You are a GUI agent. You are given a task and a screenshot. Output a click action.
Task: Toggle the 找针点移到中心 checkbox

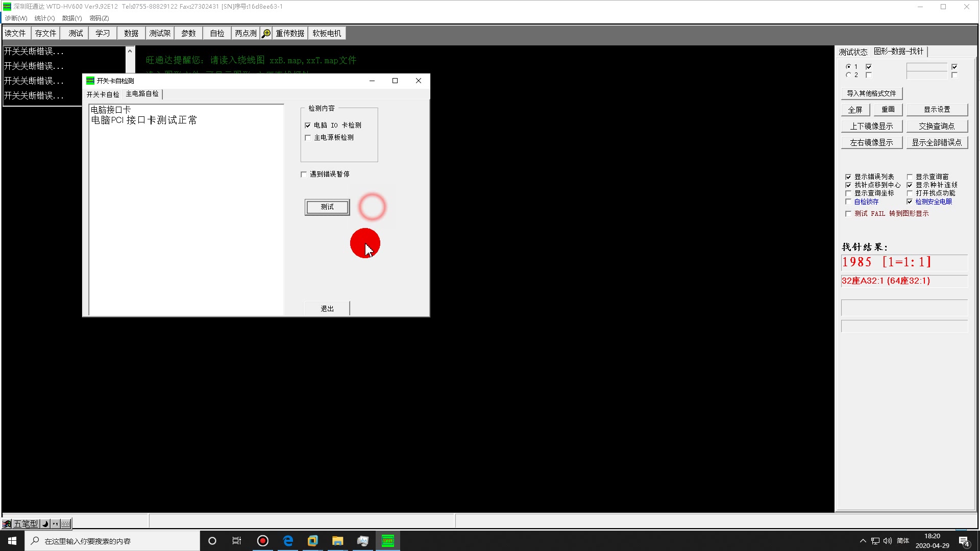[848, 185]
